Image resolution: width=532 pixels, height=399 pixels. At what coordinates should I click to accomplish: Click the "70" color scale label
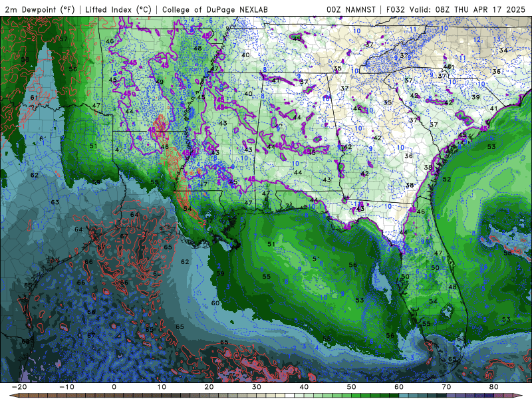tap(446, 387)
